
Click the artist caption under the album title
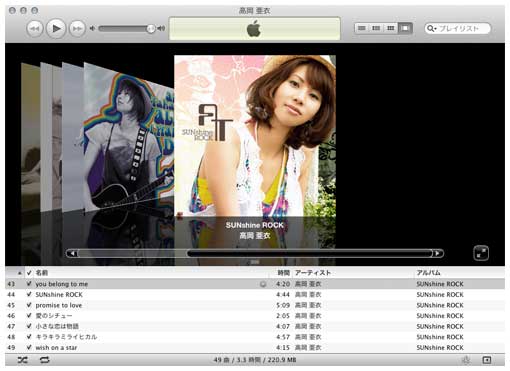tap(255, 236)
